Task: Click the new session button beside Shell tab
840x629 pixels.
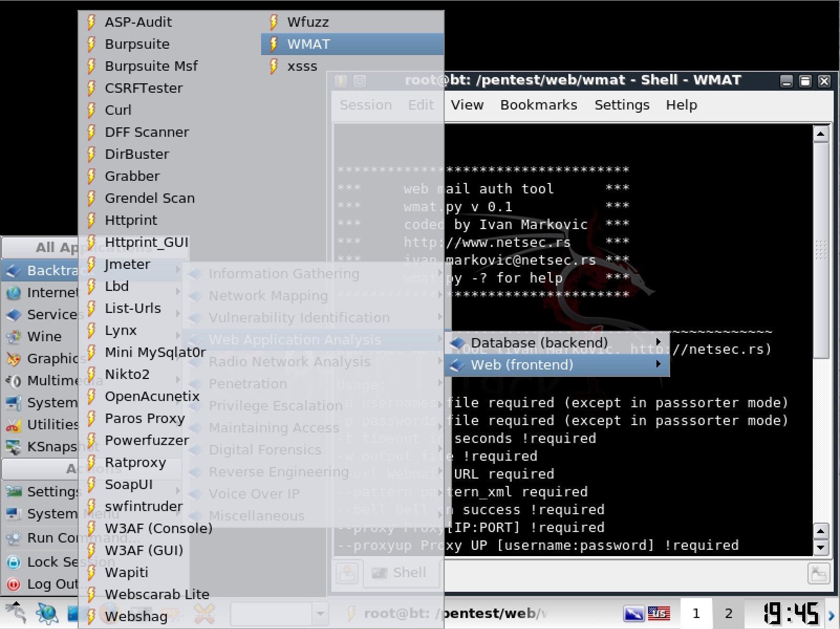Action: tap(347, 573)
